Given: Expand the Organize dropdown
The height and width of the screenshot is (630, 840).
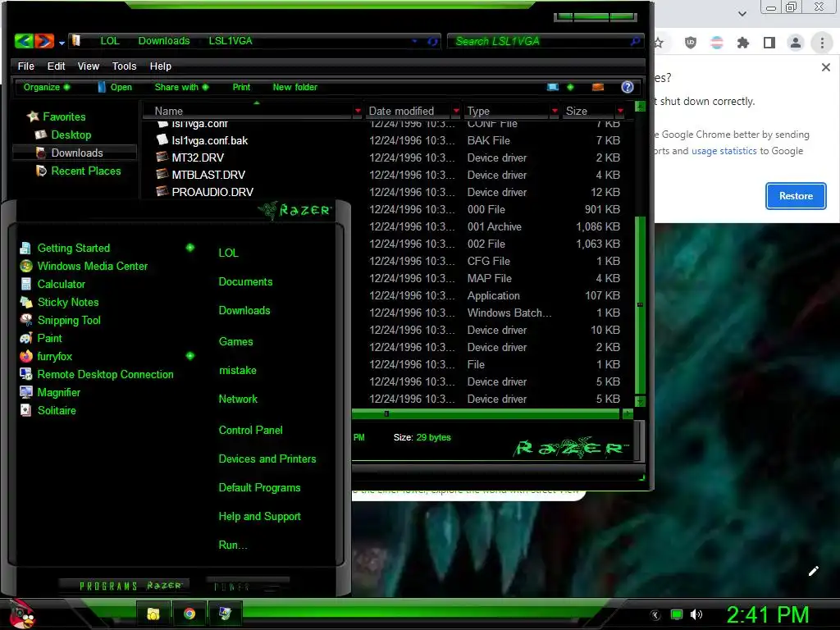Looking at the screenshot, I should 46,87.
